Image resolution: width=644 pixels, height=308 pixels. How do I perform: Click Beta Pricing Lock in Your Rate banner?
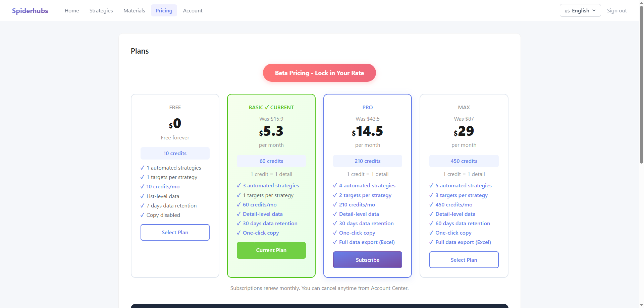pos(319,73)
